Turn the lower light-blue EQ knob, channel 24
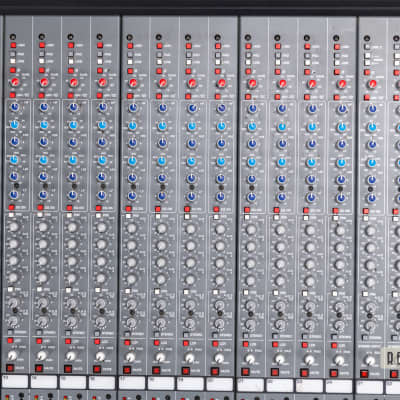Viewport: 400px width, 400px height. click(341, 163)
